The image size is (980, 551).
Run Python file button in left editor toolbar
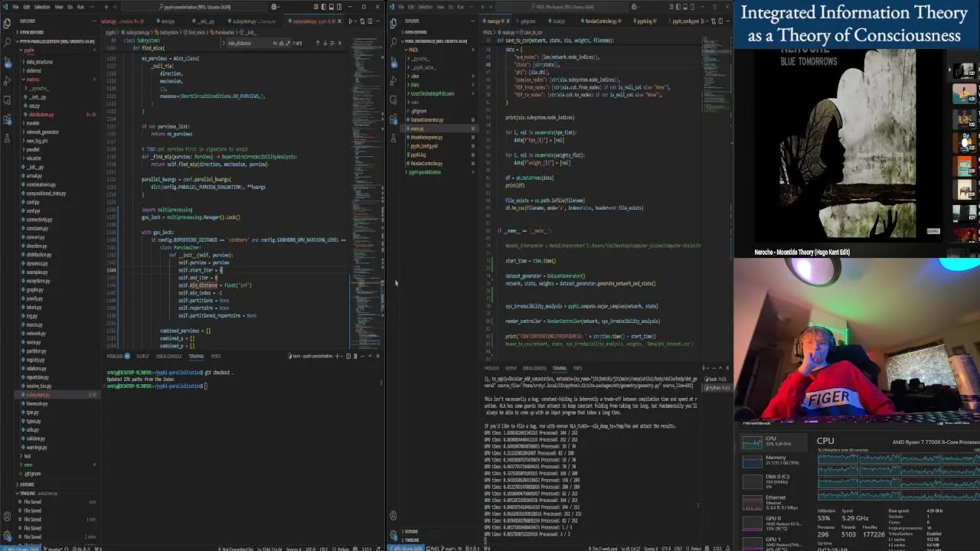[x=351, y=21]
